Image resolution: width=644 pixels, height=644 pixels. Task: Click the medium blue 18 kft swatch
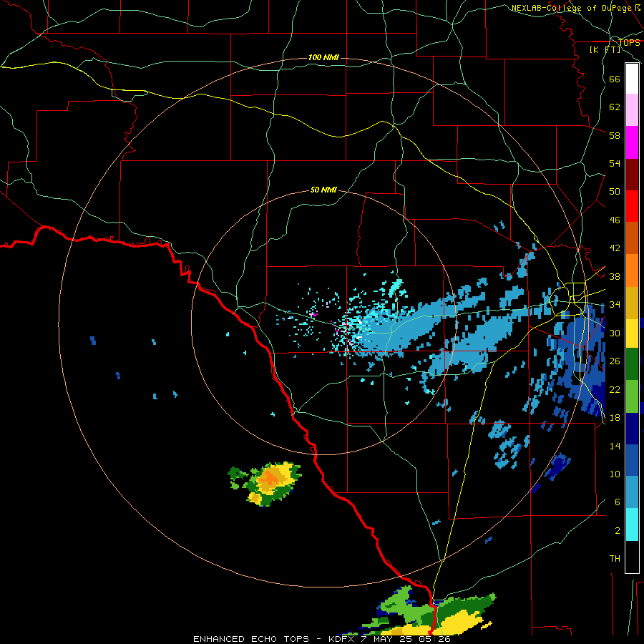point(632,460)
